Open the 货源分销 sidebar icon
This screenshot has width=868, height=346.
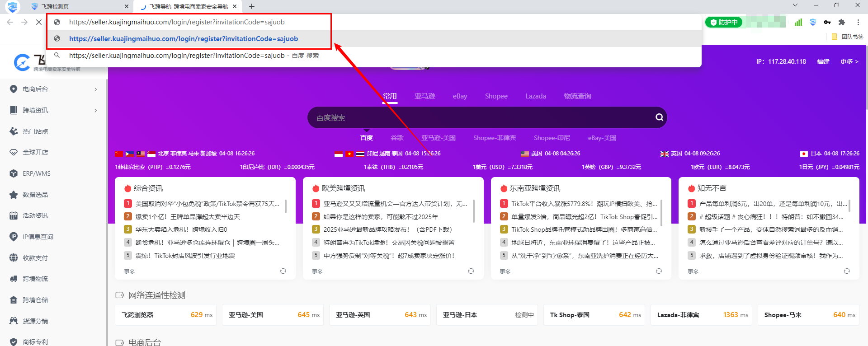click(14, 321)
